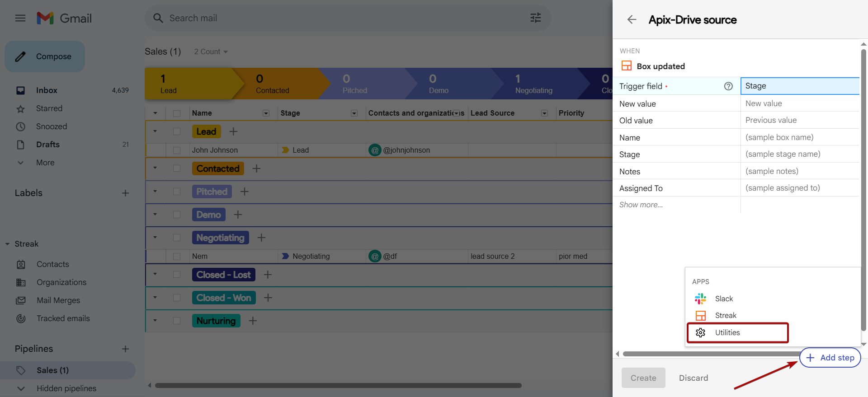Image resolution: width=868 pixels, height=397 pixels.
Task: Open the Name column dropdown arrow
Action: (266, 113)
